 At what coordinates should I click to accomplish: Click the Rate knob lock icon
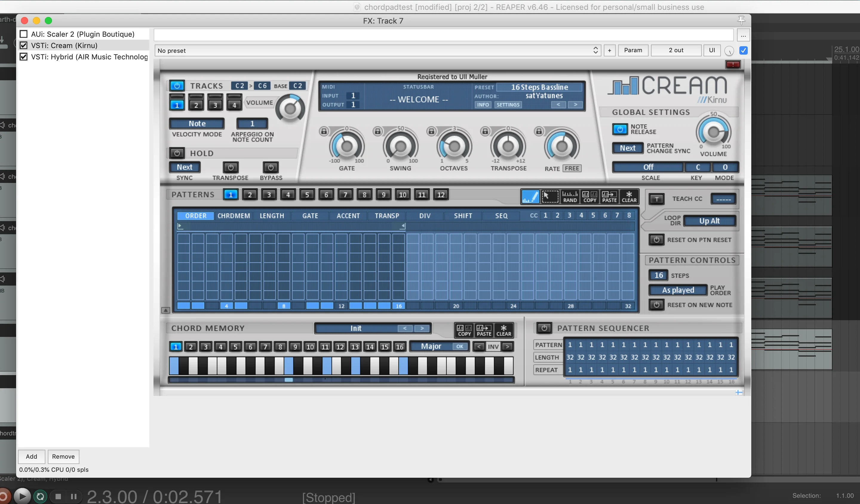[539, 131]
